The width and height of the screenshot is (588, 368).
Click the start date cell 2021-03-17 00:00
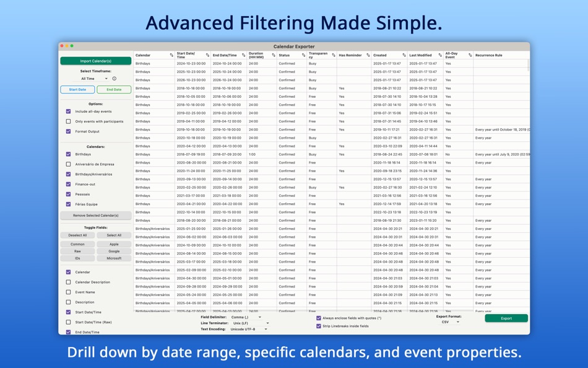click(x=191, y=196)
